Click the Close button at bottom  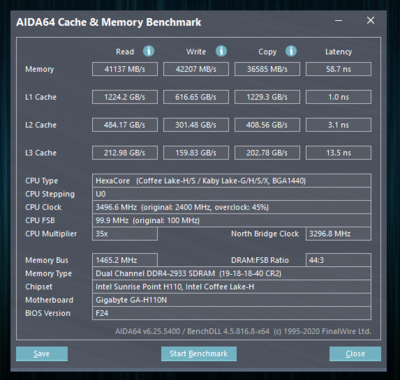tap(355, 354)
